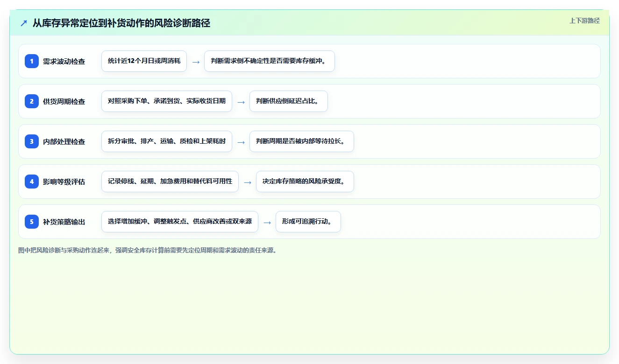
Task: Click the step 3 number badge
Action: point(32,141)
